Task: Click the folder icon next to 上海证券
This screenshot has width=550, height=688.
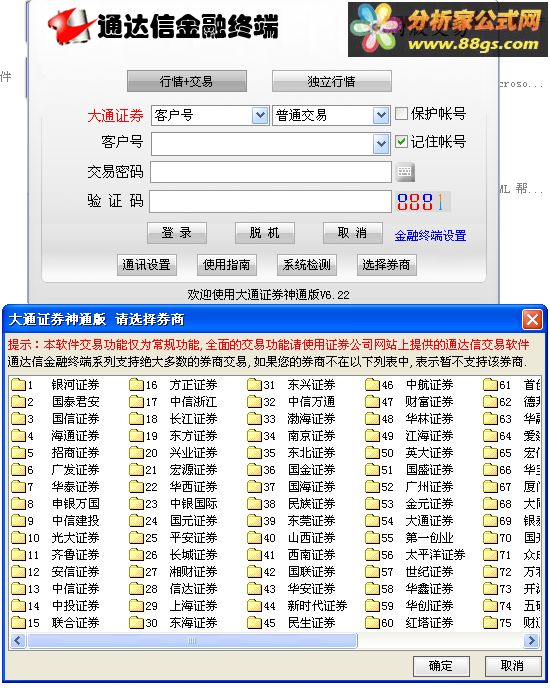Action: click(x=137, y=606)
